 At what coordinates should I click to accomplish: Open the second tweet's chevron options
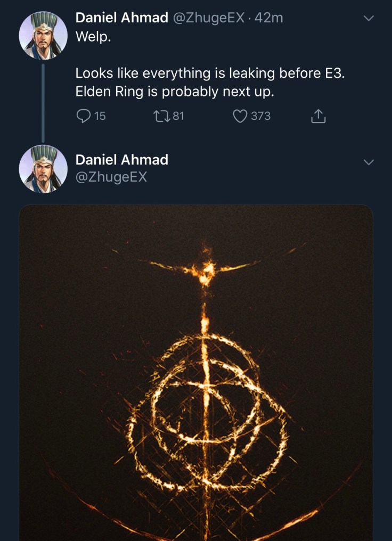tap(368, 161)
